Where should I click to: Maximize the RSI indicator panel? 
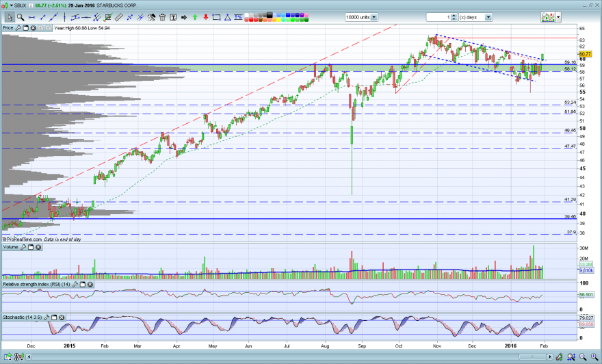tap(83, 285)
